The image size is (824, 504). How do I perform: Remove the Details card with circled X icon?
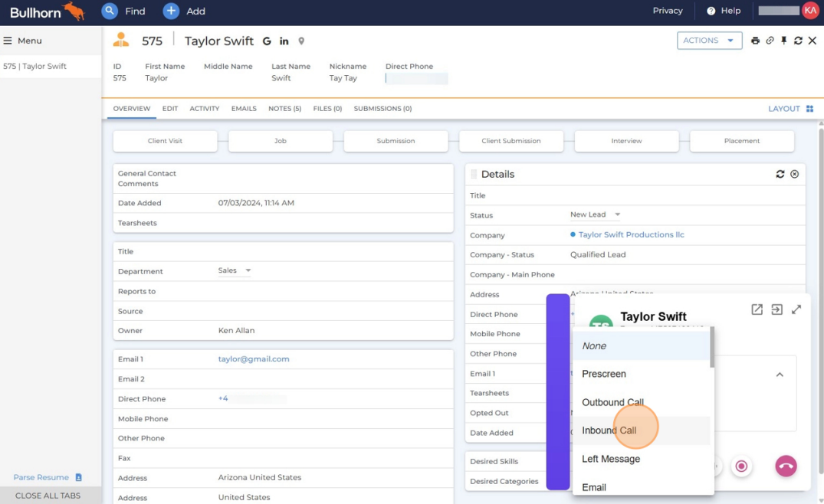point(795,174)
